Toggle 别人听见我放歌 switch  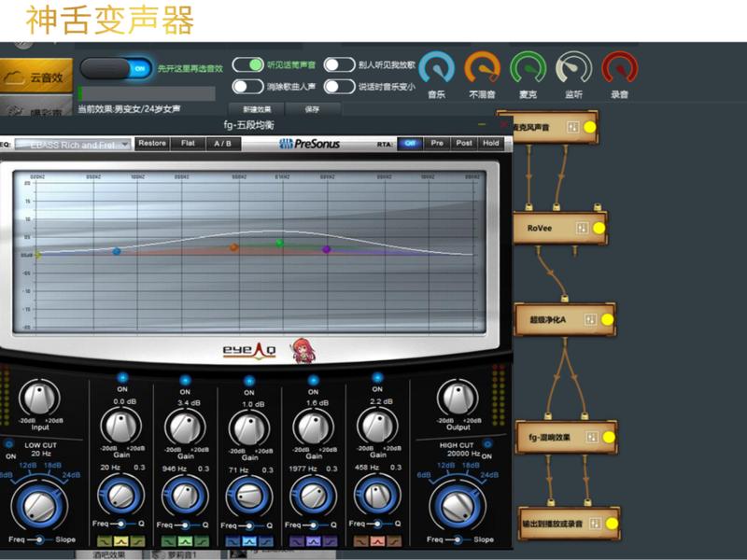pyautogui.click(x=339, y=64)
